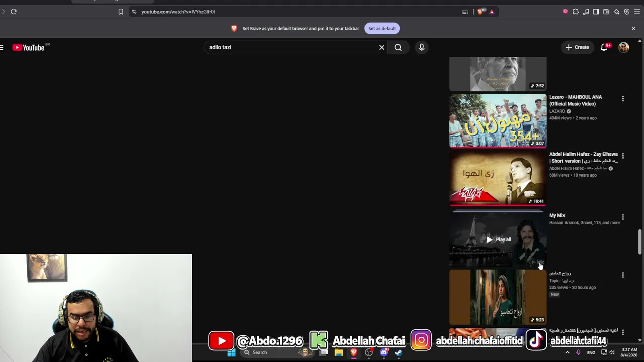Open the Brave Wallet icon
Image resolution: width=644 pixels, height=362 pixels.
[x=606, y=12]
